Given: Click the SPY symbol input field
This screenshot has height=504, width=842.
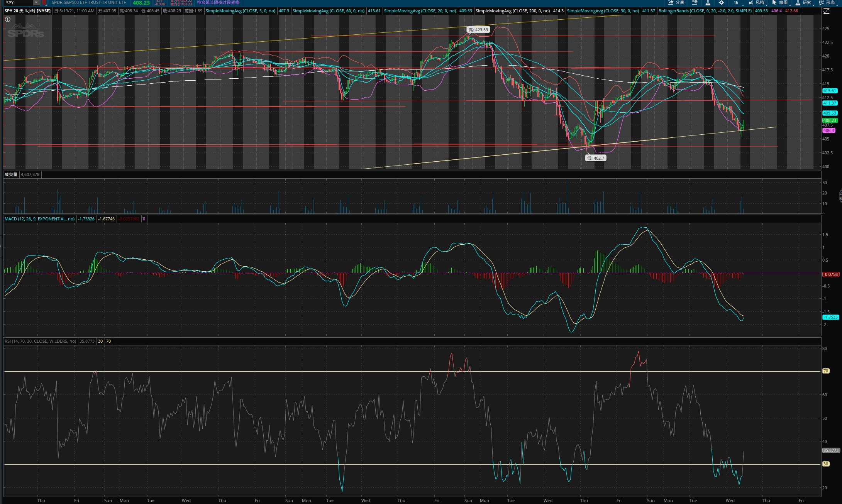Looking at the screenshot, I should [x=19, y=3].
